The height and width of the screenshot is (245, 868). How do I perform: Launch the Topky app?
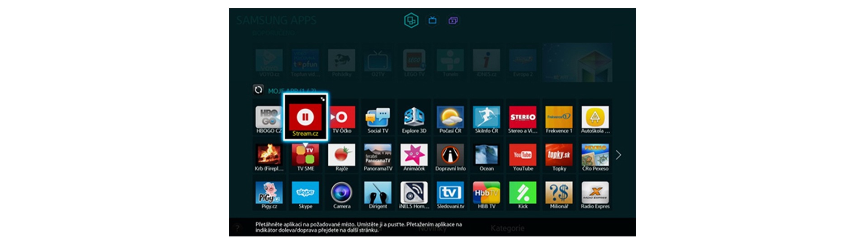559,158
